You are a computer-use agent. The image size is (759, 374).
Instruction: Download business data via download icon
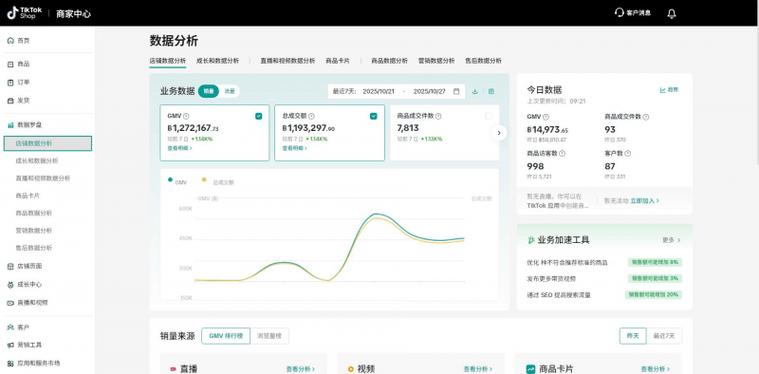pos(475,91)
